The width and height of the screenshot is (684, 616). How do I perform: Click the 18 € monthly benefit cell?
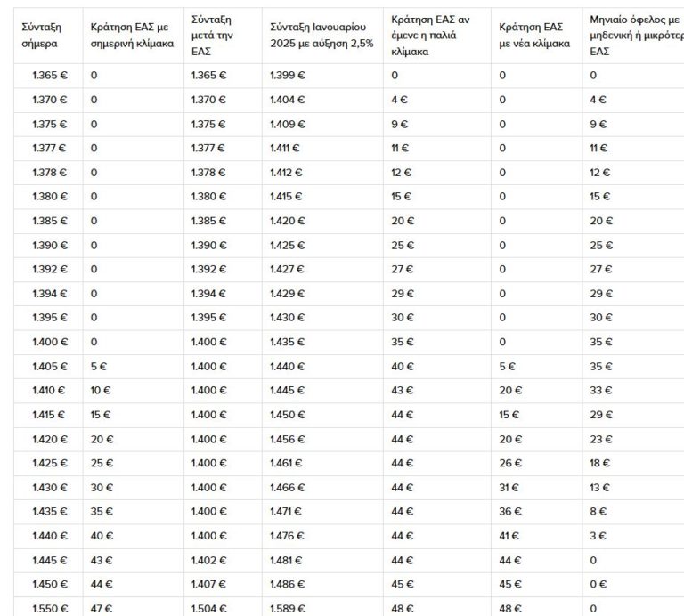coord(600,463)
